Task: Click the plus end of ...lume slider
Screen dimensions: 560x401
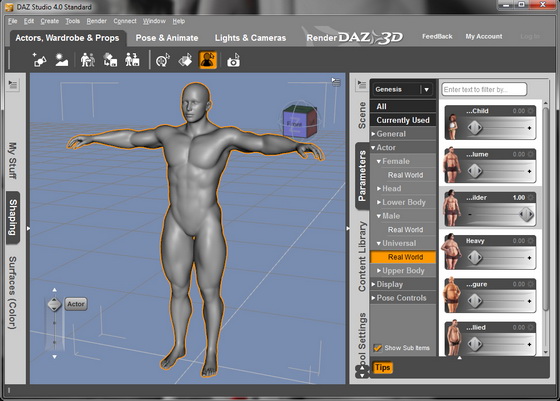Action: click(x=529, y=171)
